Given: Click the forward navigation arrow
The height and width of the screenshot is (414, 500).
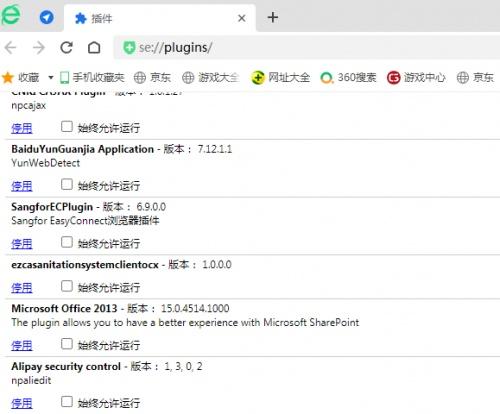Looking at the screenshot, I should [39, 48].
